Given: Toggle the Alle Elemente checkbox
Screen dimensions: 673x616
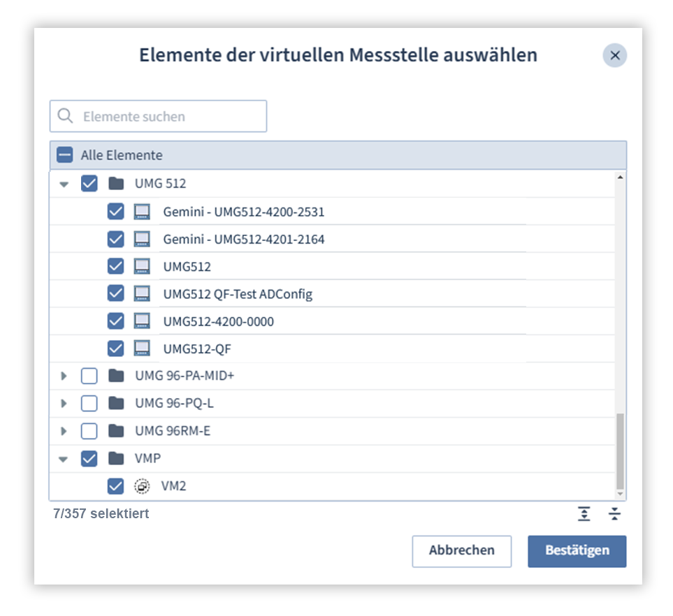Looking at the screenshot, I should click(65, 155).
